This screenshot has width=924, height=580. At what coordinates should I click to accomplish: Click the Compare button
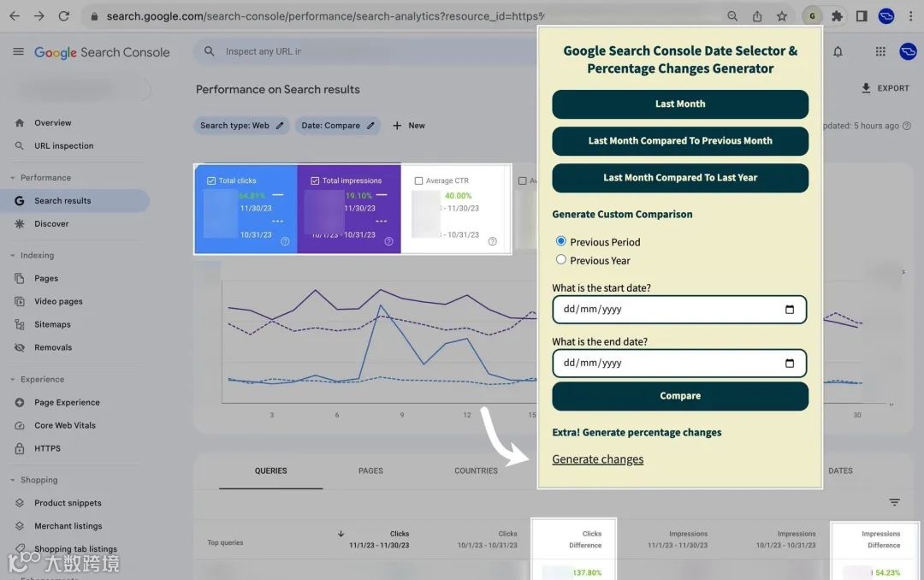coord(680,395)
